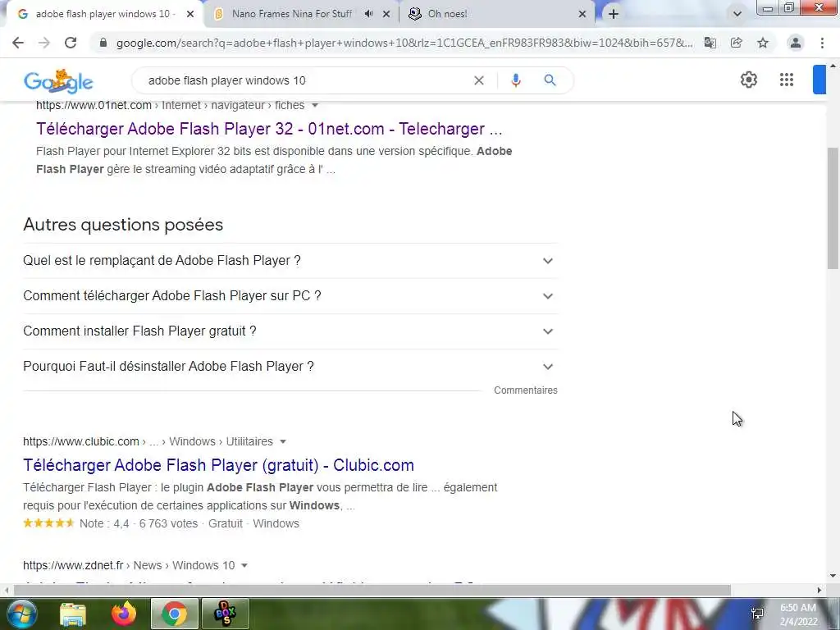Screen dimensions: 840x630
Task: Expand 'Quel est le remplaçant de Adobe Flash Player'
Action: pyautogui.click(x=290, y=260)
